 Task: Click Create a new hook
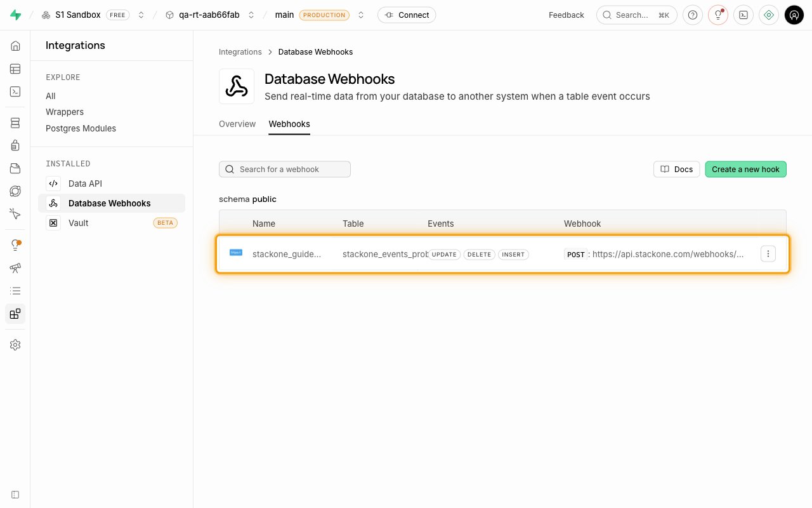click(x=746, y=170)
